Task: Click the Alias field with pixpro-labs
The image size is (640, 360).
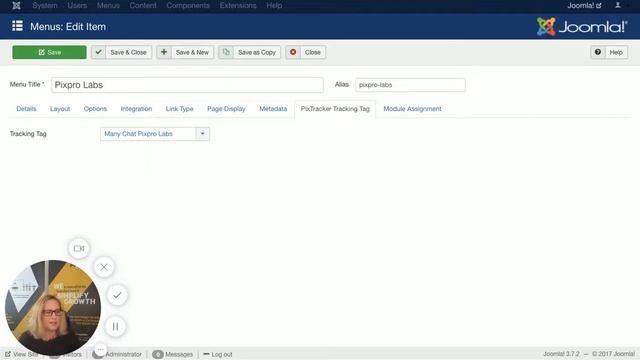Action: tap(410, 85)
